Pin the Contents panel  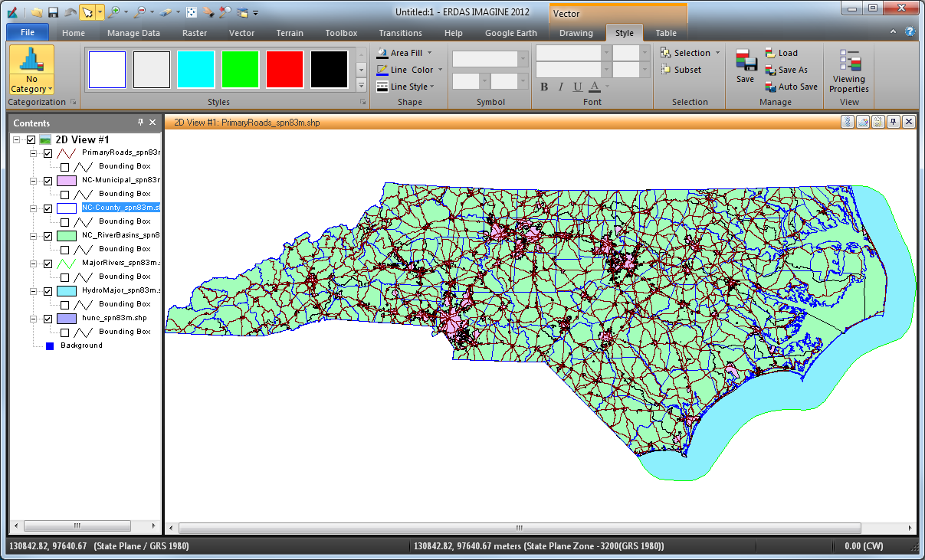pos(140,123)
